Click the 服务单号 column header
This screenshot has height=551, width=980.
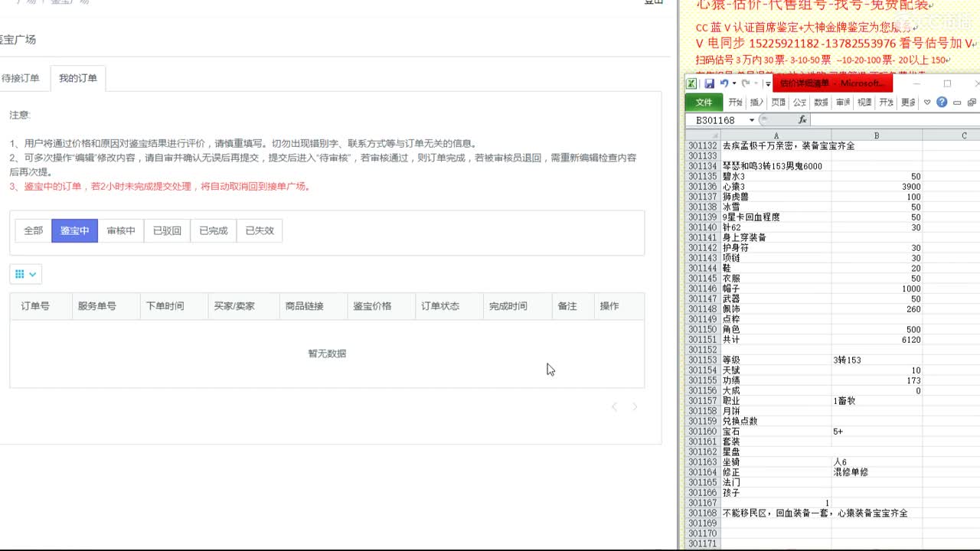[106, 306]
